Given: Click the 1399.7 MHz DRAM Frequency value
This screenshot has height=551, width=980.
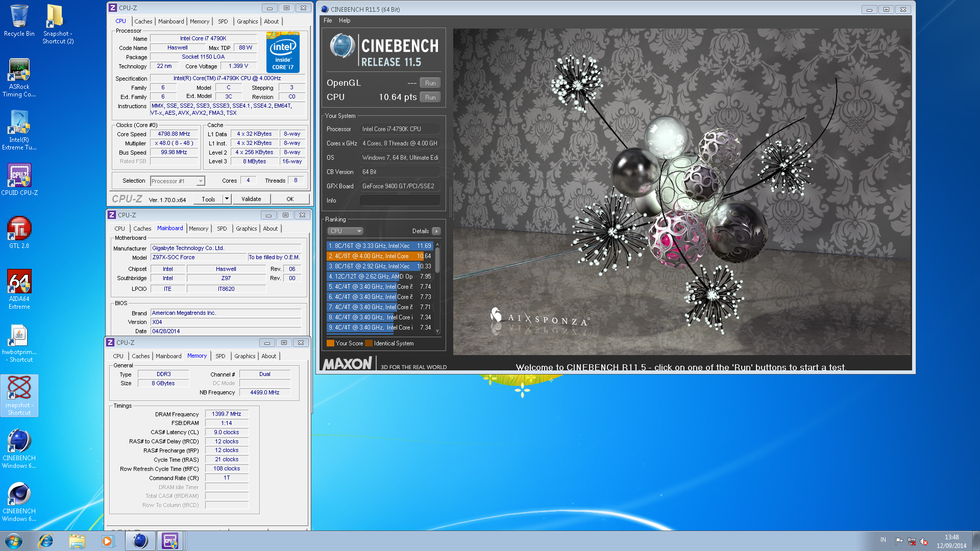Looking at the screenshot, I should pos(227,414).
